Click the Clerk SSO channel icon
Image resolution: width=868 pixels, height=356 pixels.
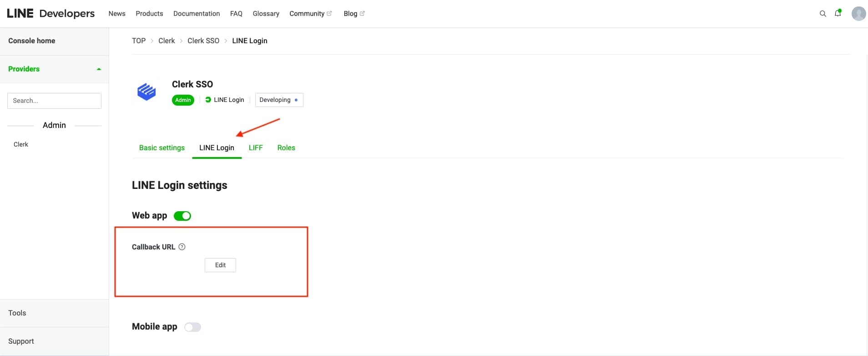146,92
